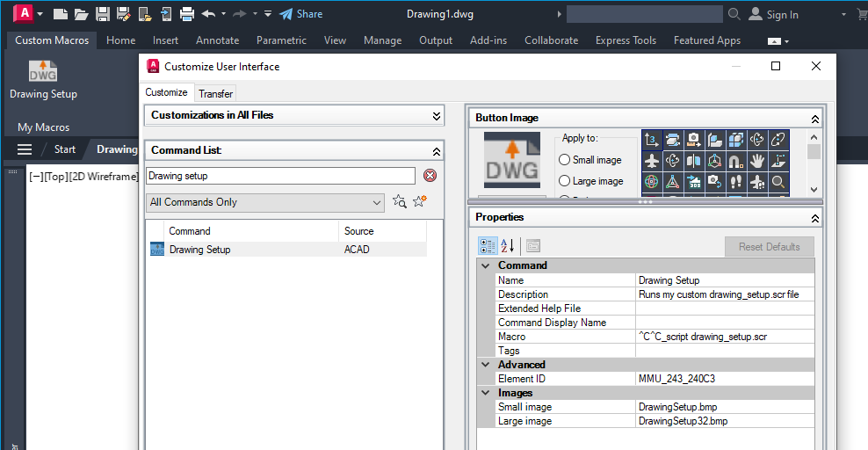
Task: Open the Express Tools ribbon tab
Action: pos(626,40)
